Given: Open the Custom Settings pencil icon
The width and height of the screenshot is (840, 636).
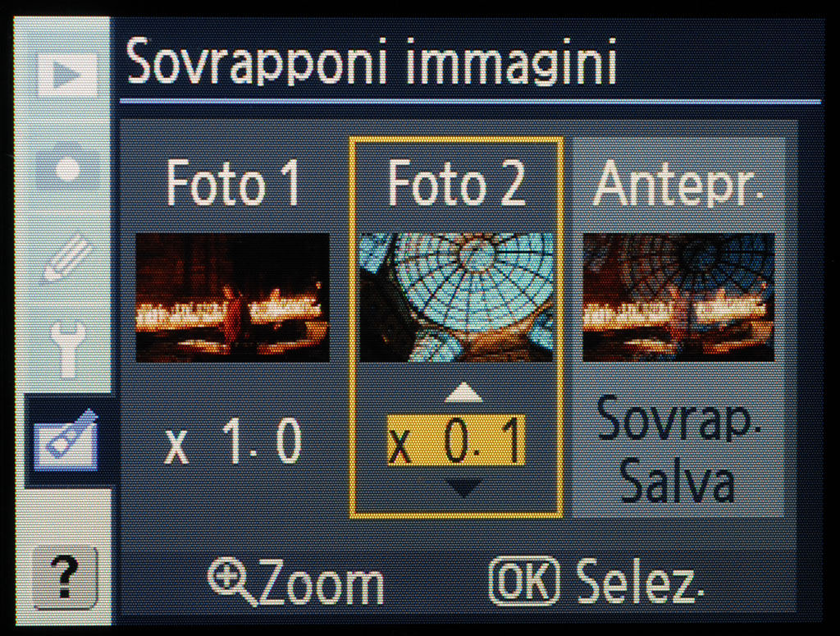Looking at the screenshot, I should 67,258.
